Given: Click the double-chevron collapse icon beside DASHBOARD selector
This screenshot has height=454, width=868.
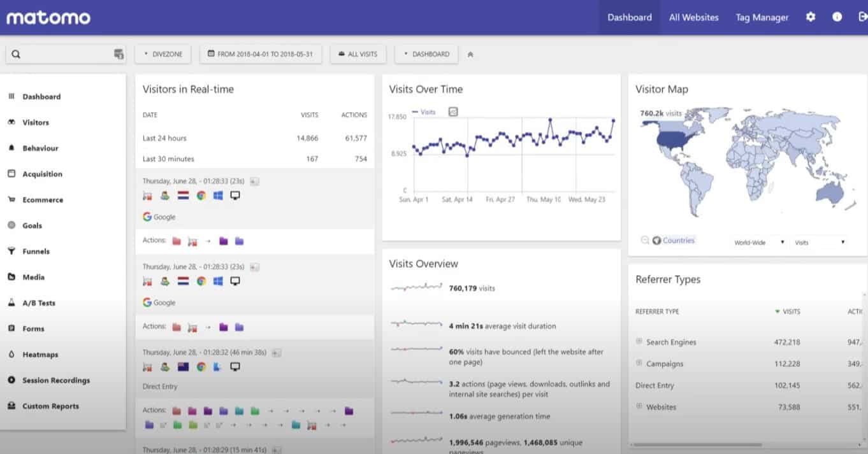Looking at the screenshot, I should [x=470, y=54].
